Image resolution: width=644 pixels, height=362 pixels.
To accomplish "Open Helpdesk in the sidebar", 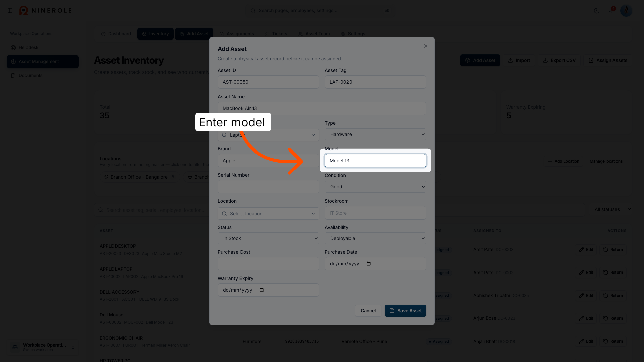I will (x=43, y=48).
